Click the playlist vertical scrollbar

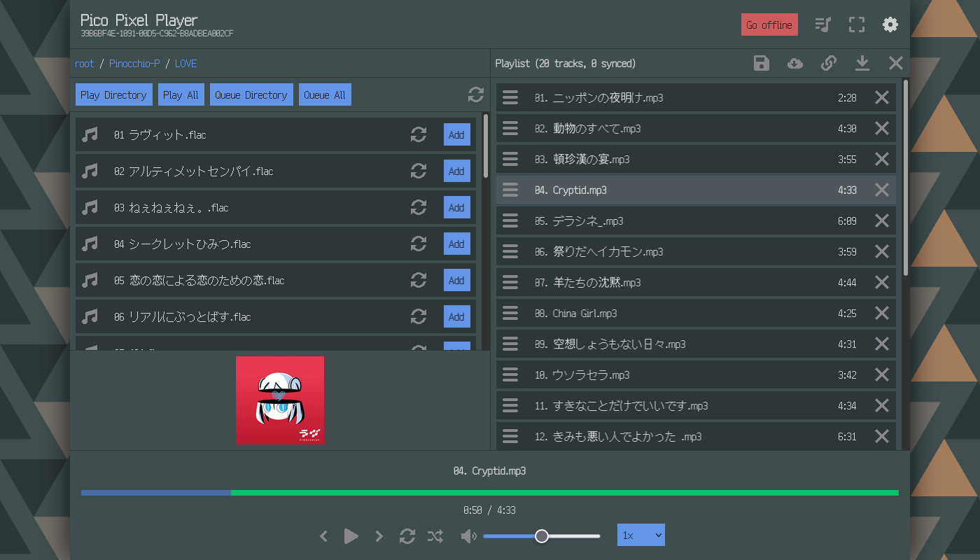point(906,178)
